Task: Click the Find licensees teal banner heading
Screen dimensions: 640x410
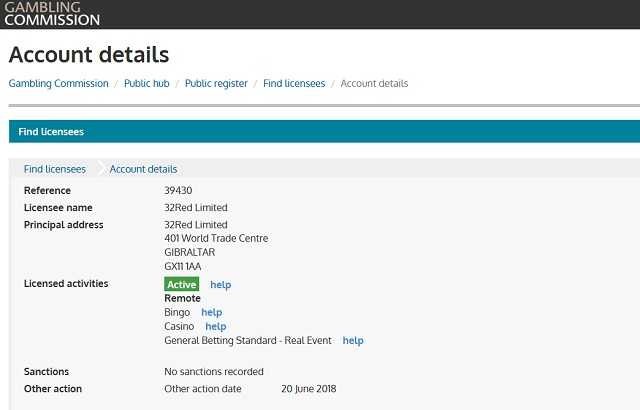Action: 51,132
